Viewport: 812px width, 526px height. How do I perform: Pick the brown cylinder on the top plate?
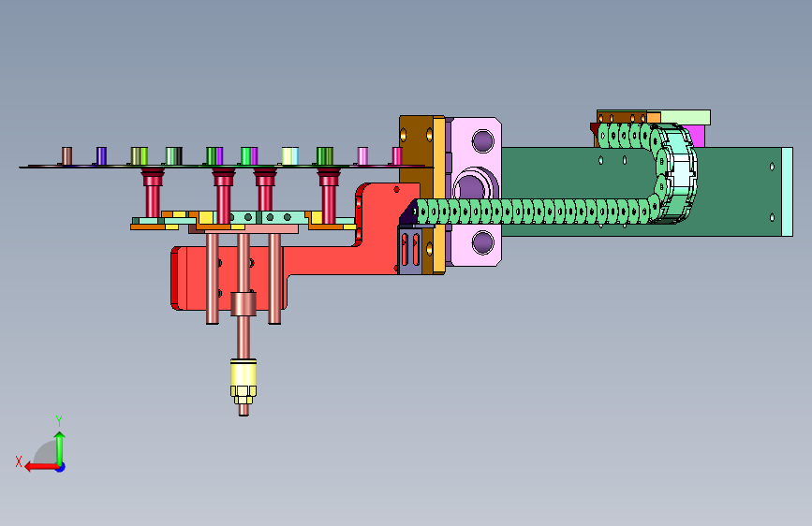pyautogui.click(x=66, y=155)
